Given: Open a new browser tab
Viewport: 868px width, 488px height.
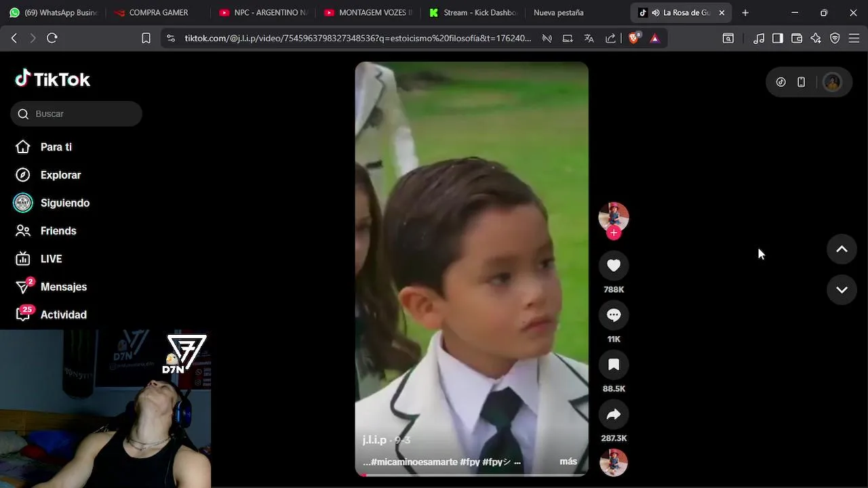Looking at the screenshot, I should (x=745, y=12).
